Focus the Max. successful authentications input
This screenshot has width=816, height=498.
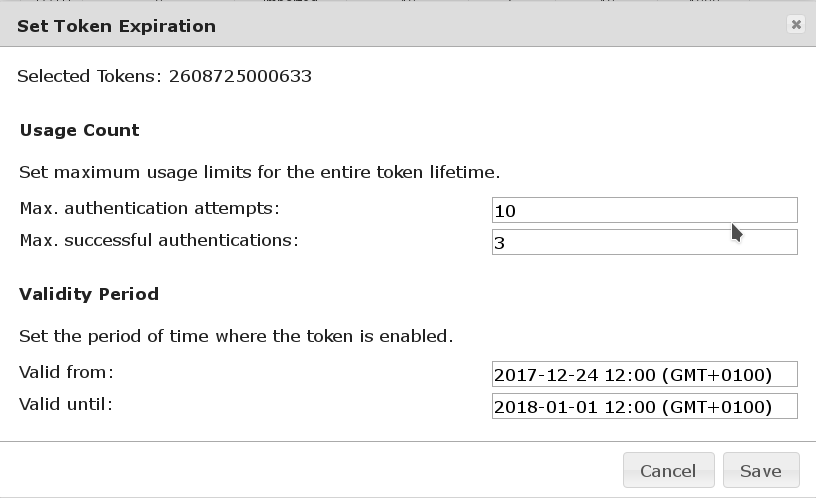pyautogui.click(x=644, y=242)
